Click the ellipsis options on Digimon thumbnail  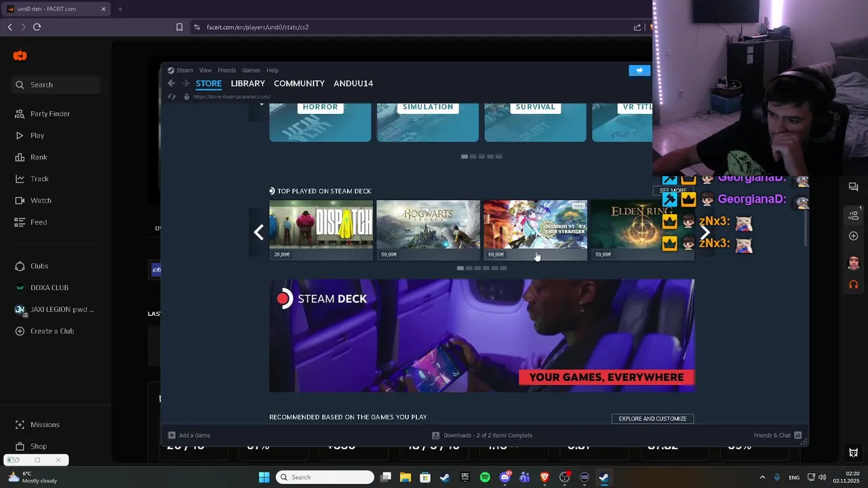click(578, 206)
